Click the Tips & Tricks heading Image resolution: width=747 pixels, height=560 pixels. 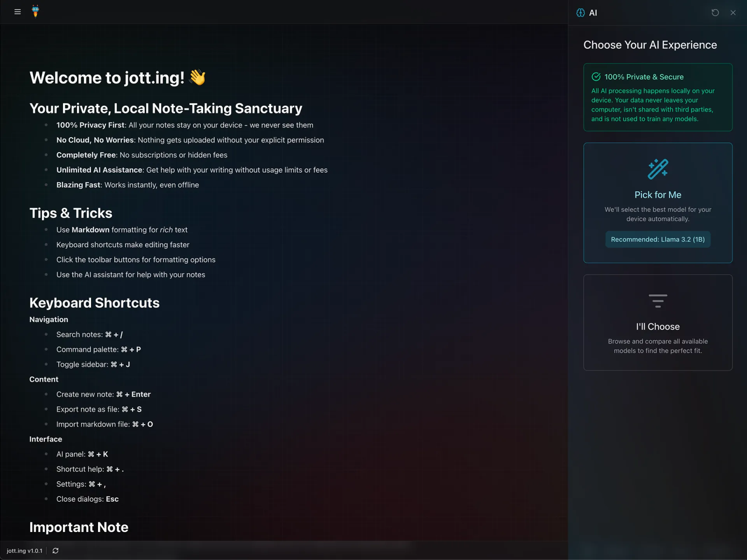[71, 213]
